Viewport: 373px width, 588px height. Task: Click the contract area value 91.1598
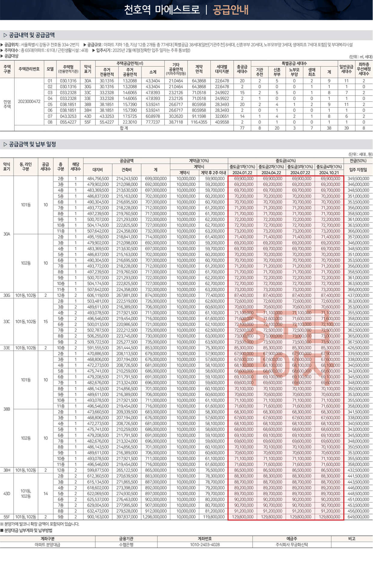tap(199, 116)
